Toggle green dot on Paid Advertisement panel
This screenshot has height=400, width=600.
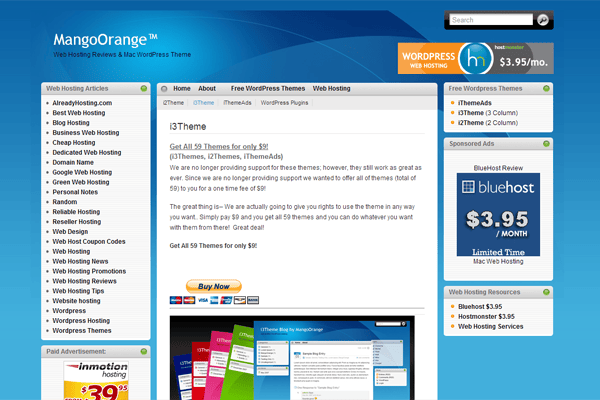[x=144, y=351]
